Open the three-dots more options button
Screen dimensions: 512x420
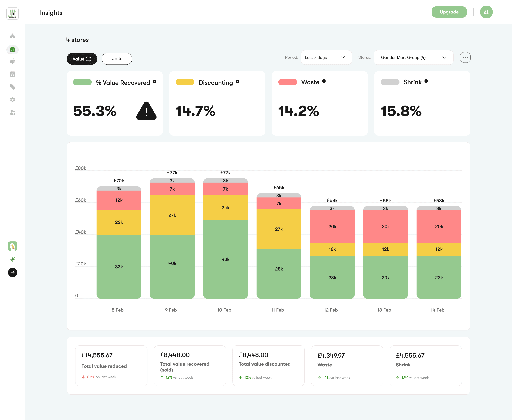coord(465,58)
